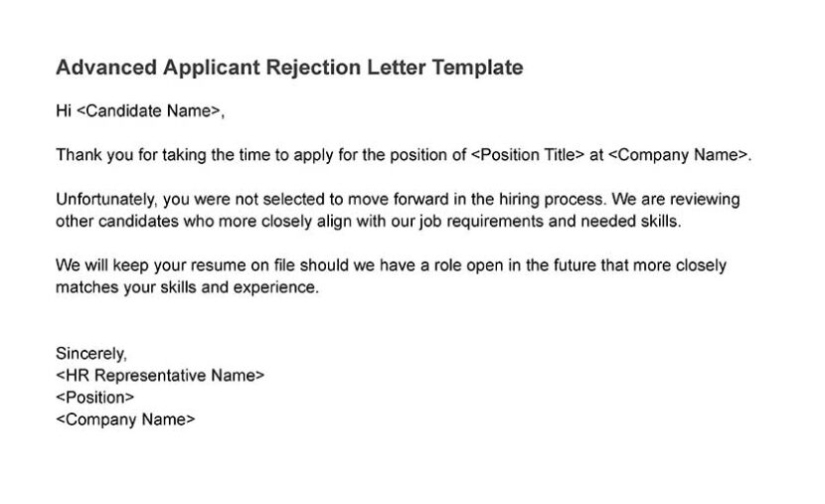Image resolution: width=825 pixels, height=504 pixels.
Task: Click the <Company Name> placeholder in signature
Action: [125, 420]
